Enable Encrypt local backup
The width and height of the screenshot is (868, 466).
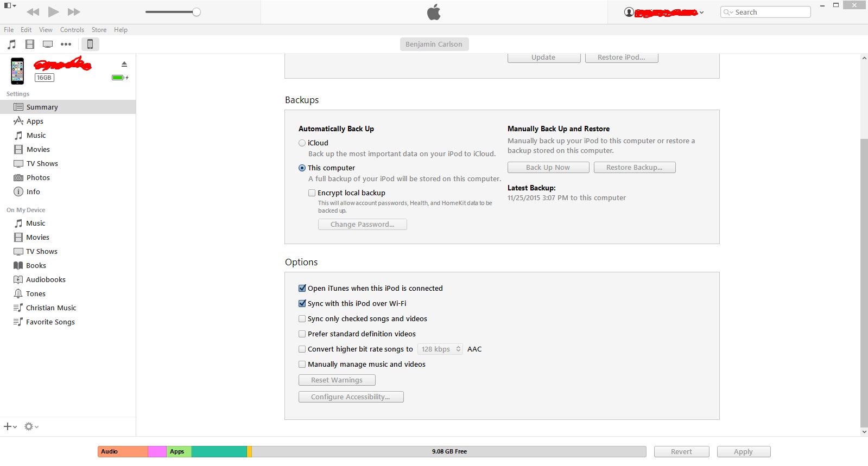(312, 193)
